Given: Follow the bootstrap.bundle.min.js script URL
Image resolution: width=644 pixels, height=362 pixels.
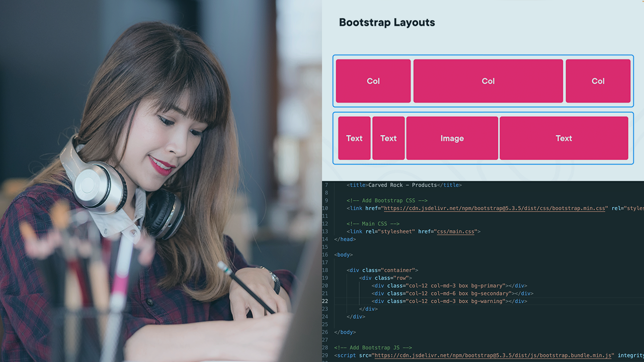Looking at the screenshot, I should point(493,355).
